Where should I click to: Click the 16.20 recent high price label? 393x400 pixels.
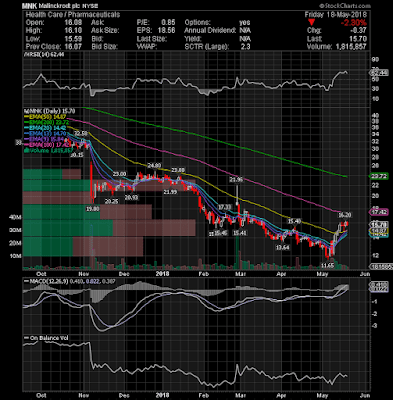(x=346, y=215)
